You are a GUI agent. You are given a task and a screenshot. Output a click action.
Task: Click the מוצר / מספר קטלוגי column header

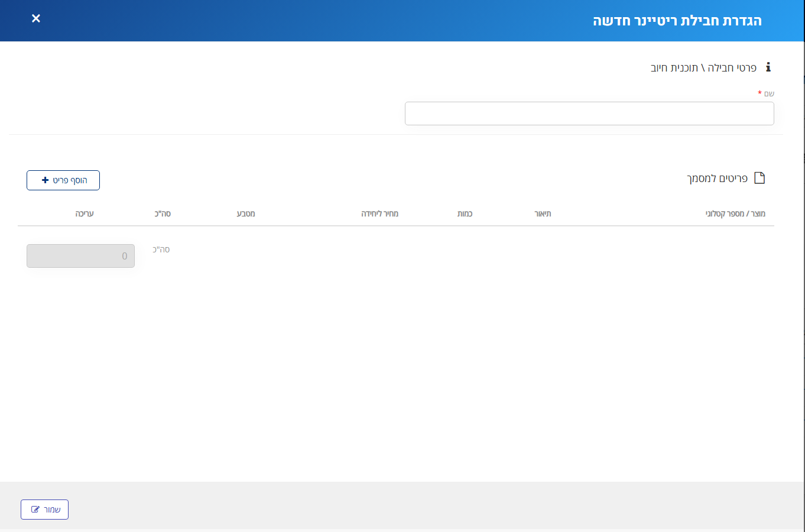pyautogui.click(x=735, y=213)
